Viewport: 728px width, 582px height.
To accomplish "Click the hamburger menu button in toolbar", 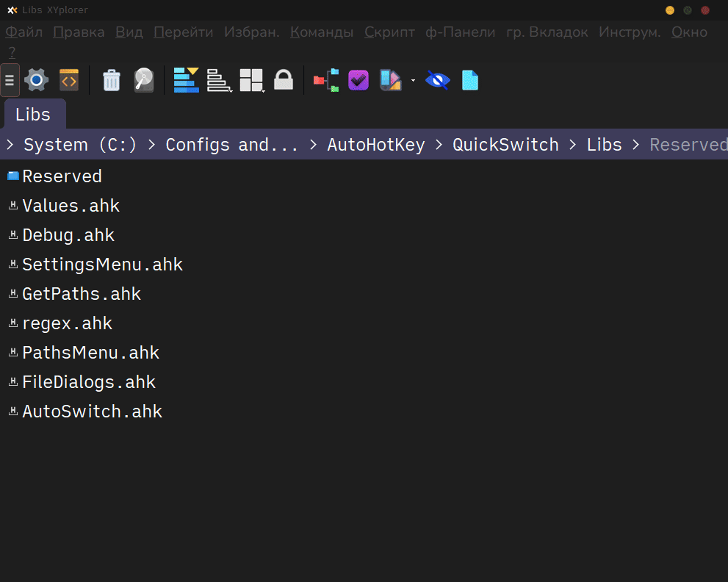I will [10, 80].
